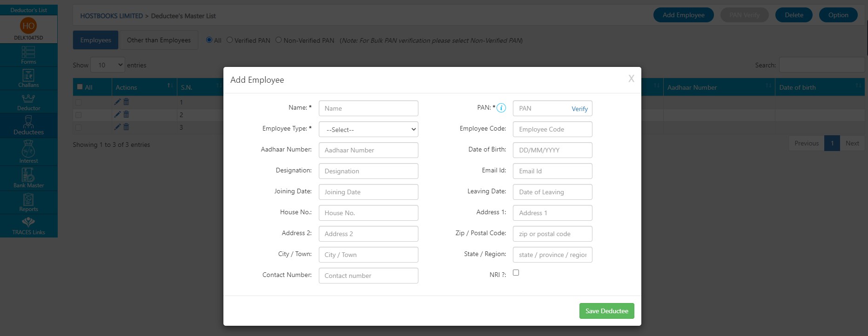Focus the Email Id field
868x336 pixels.
tap(552, 171)
